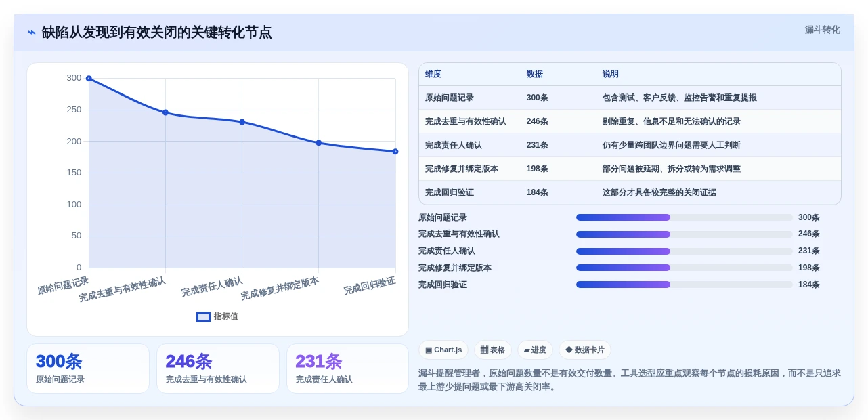868x420 pixels.
Task: Click the 数据卡片 tag chip
Action: tap(585, 350)
